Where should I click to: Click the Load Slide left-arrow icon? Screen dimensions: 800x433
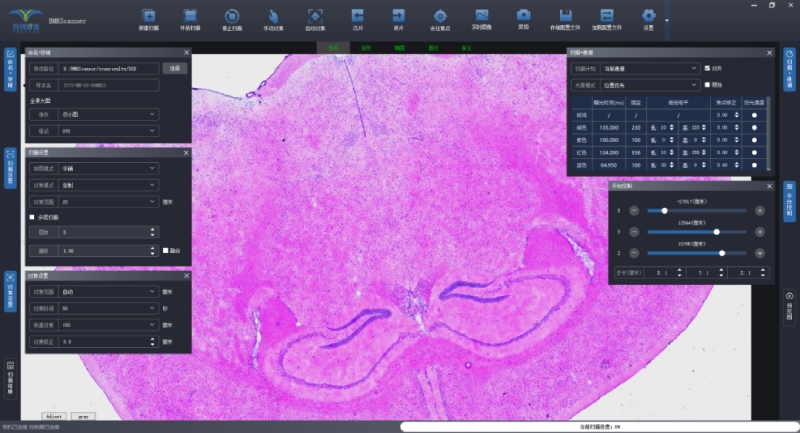pyautogui.click(x=357, y=17)
